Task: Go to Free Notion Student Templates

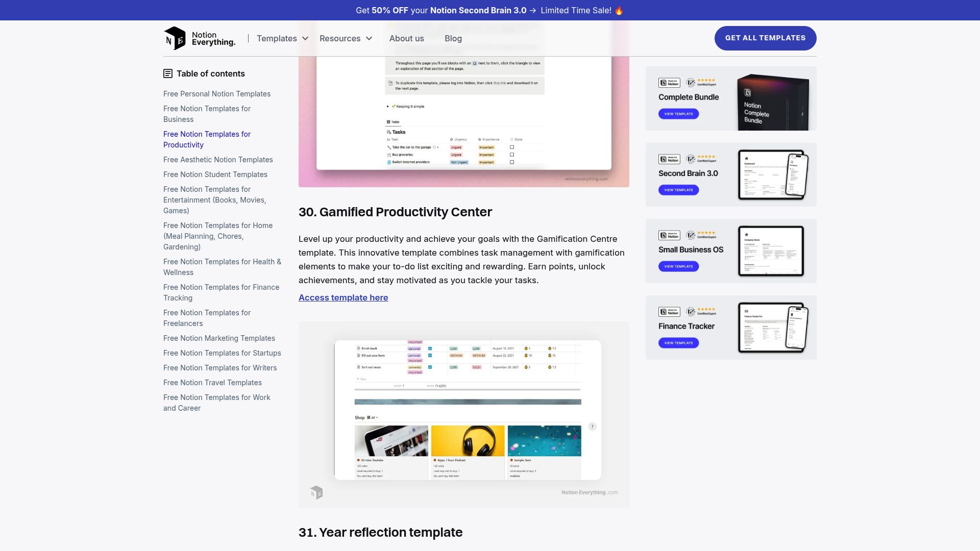Action: point(215,174)
